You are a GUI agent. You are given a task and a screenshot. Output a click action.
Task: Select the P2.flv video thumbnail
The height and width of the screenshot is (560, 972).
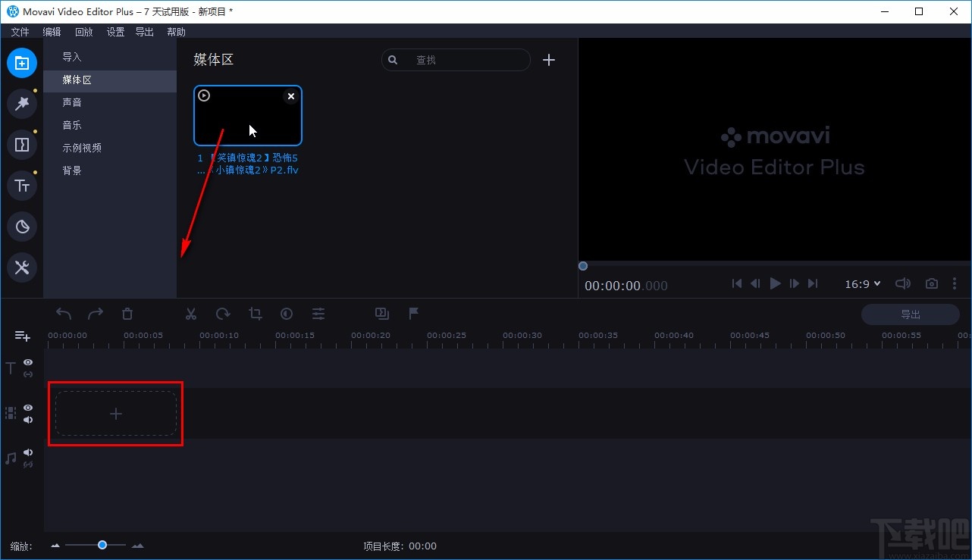point(248,115)
